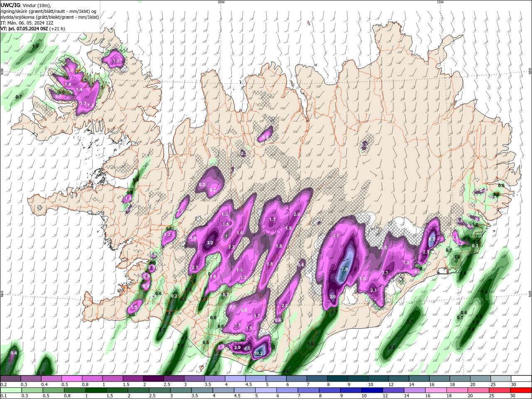532x399 pixels.
Task: Click the white 30 swatch in upper snow legend
Action: coord(521,379)
